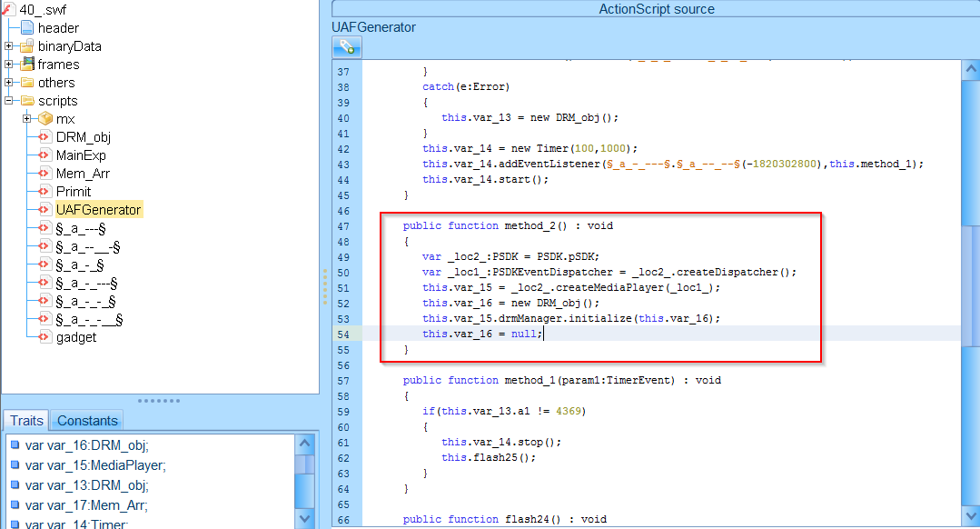
Task: Select the gadget script
Action: point(76,337)
